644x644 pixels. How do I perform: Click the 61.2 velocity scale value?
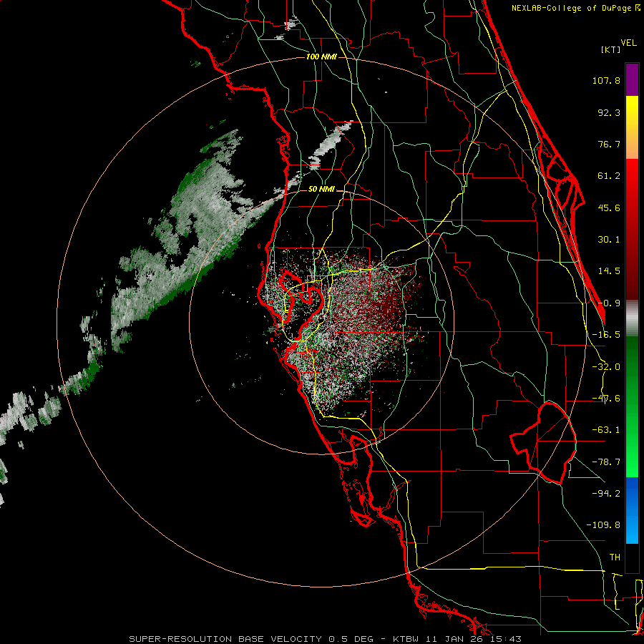609,176
